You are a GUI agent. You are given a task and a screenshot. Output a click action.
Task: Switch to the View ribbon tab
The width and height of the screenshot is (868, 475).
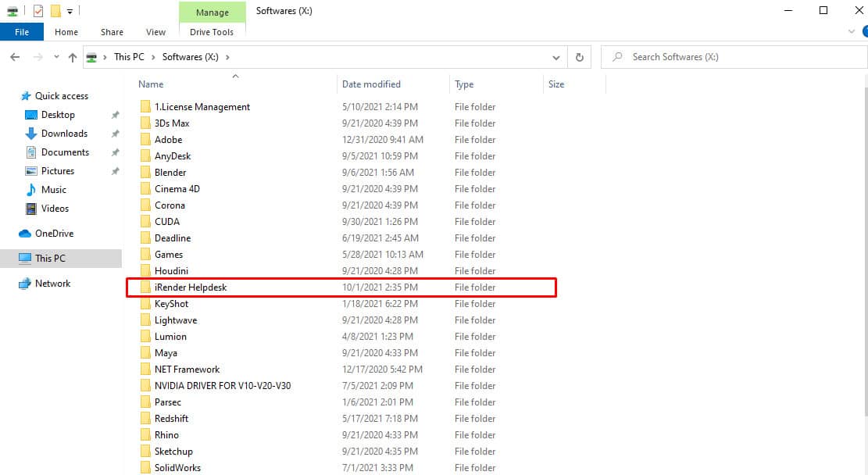pos(155,32)
